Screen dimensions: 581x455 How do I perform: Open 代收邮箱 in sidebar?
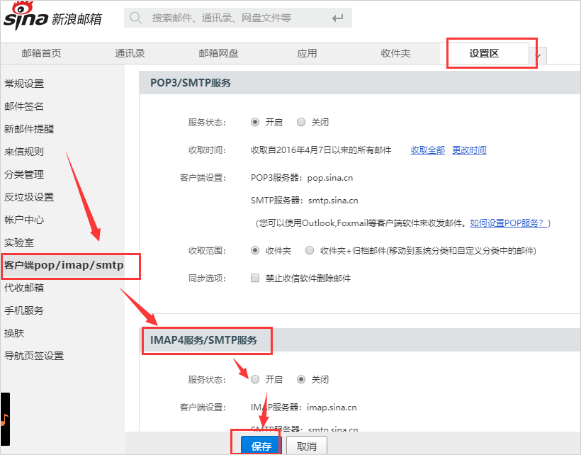click(24, 288)
